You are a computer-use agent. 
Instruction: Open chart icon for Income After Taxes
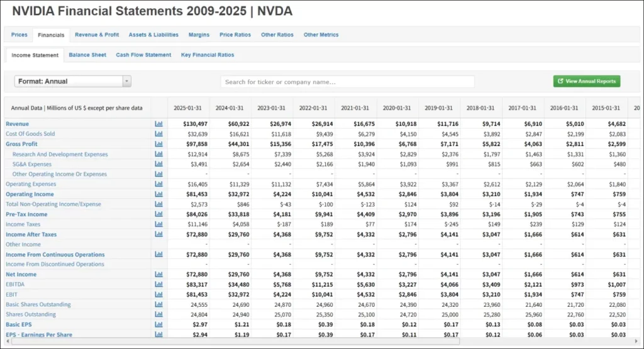(x=158, y=234)
